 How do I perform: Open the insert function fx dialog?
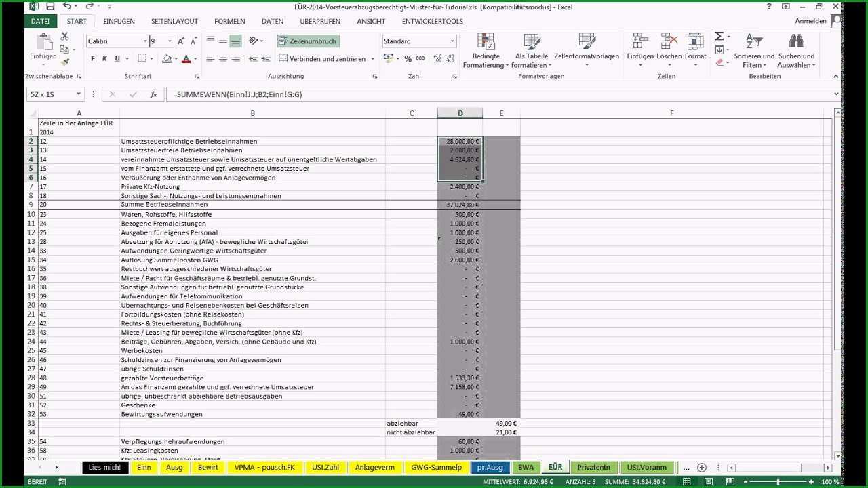click(x=153, y=94)
